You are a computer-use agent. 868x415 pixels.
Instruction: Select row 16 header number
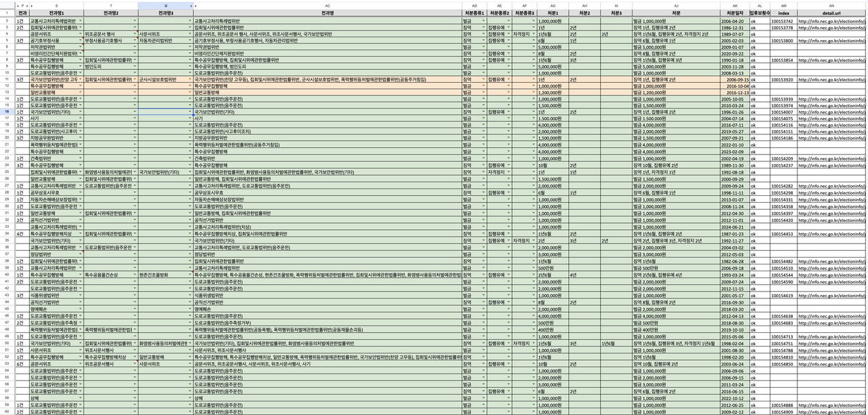click(6, 112)
